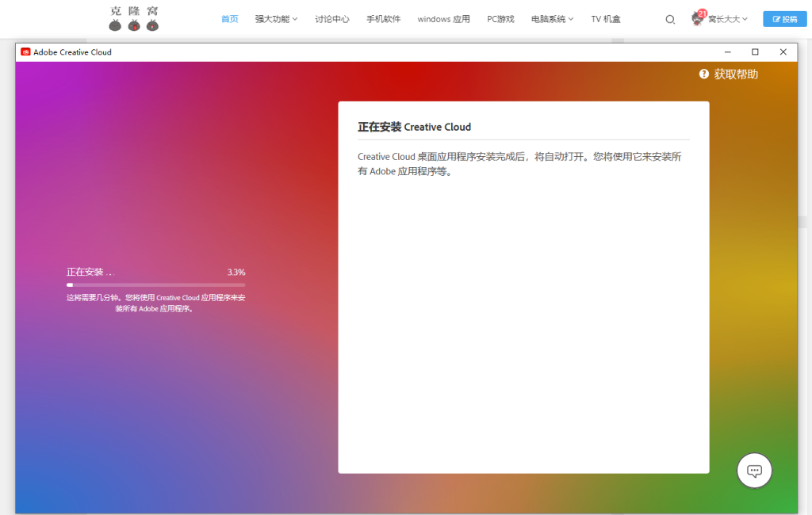Minimize the Adobe Creative Cloud window
Image resolution: width=812 pixels, height=515 pixels.
728,51
